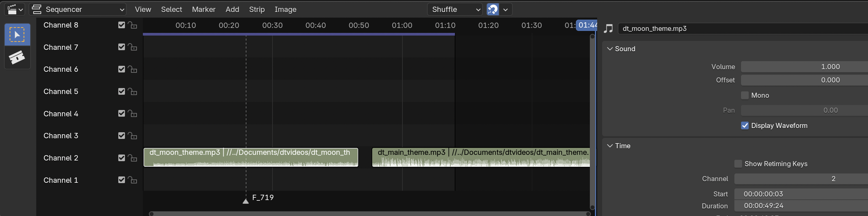
Task: Mute Channel 4 via its checkbox
Action: coord(122,113)
